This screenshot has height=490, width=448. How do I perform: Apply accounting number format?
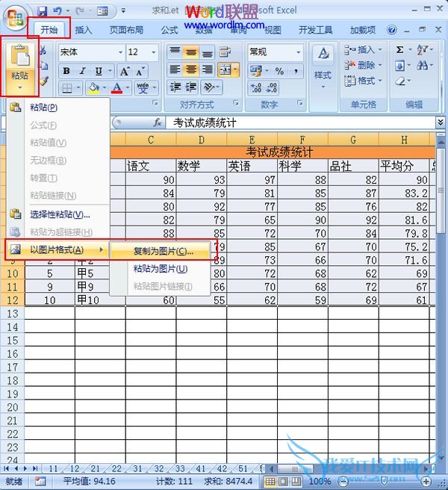[255, 71]
